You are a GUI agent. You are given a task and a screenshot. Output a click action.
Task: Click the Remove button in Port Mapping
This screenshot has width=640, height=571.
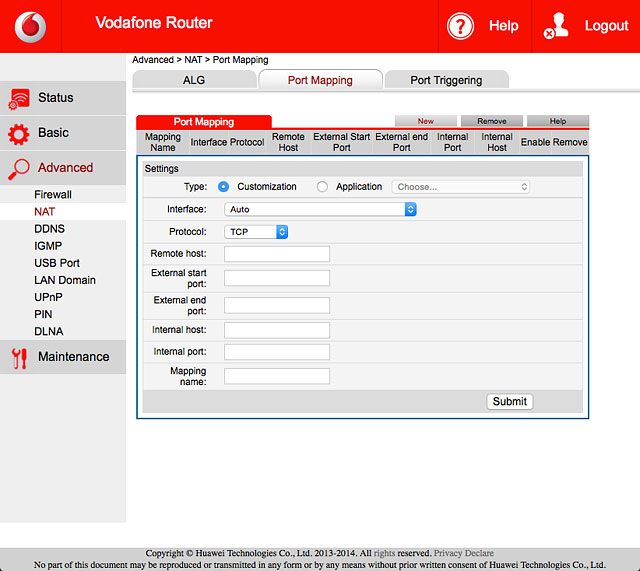coord(491,121)
